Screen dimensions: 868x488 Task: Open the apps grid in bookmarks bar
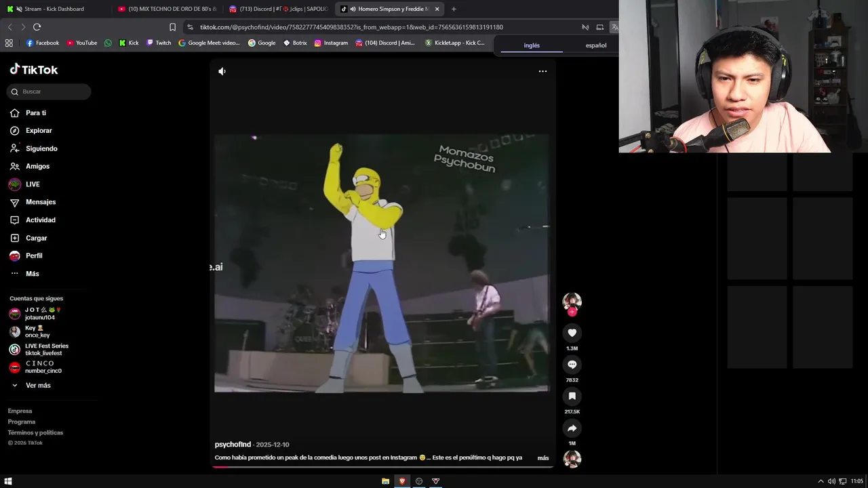(x=9, y=43)
